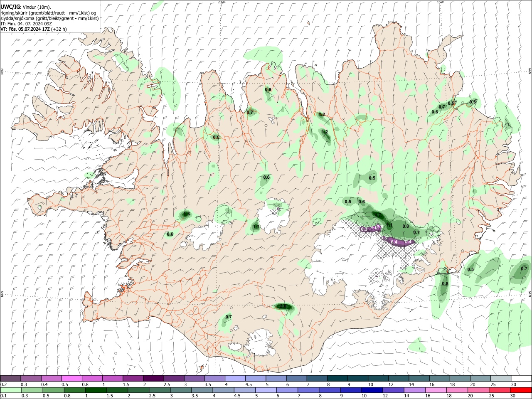Click the 'rigning/skúrir (grænt/blátt/rautt - mm/1klst) og' line
Image resolution: width=532 pixels, height=399 pixels.
[x=49, y=13]
